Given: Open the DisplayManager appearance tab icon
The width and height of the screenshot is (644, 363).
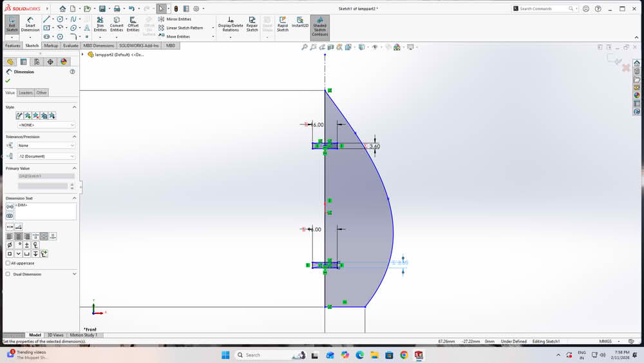Looking at the screenshot, I should pyautogui.click(x=64, y=62).
